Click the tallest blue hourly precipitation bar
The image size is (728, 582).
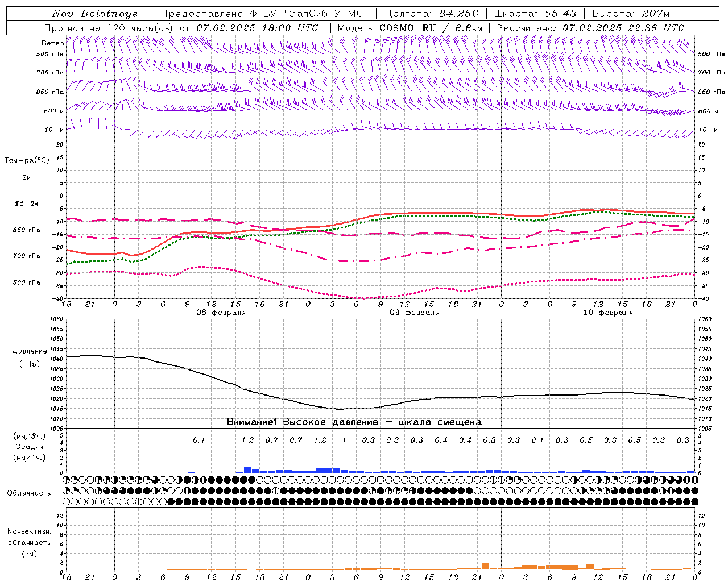[247, 470]
